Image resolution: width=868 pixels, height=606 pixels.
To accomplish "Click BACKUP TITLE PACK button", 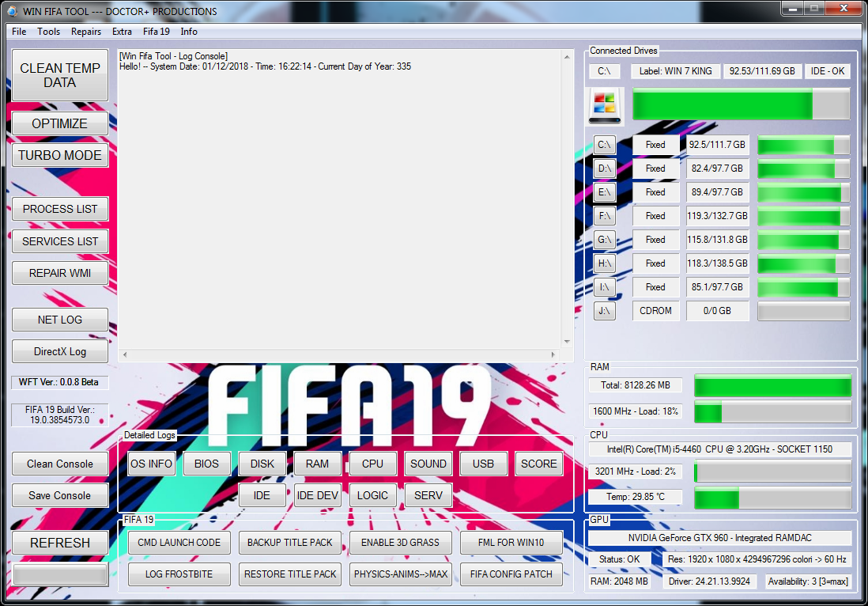I will pyautogui.click(x=289, y=542).
